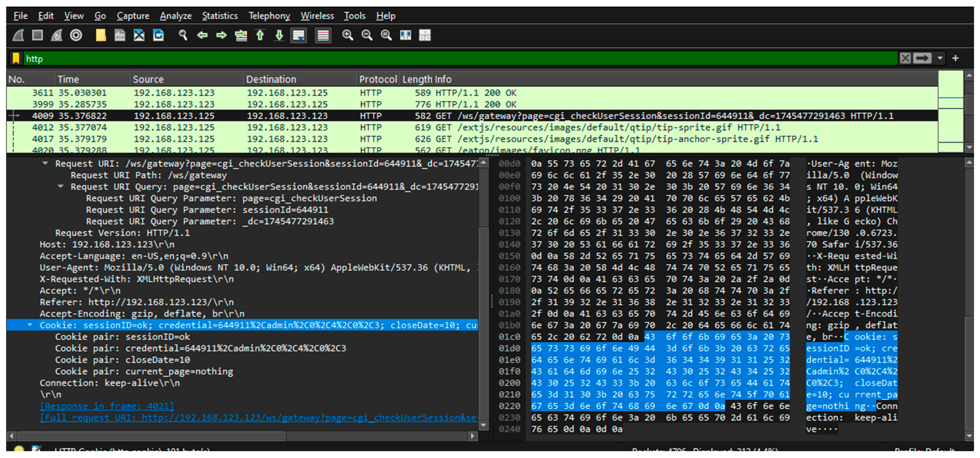Toggle packet colorization rules button

coord(323,35)
